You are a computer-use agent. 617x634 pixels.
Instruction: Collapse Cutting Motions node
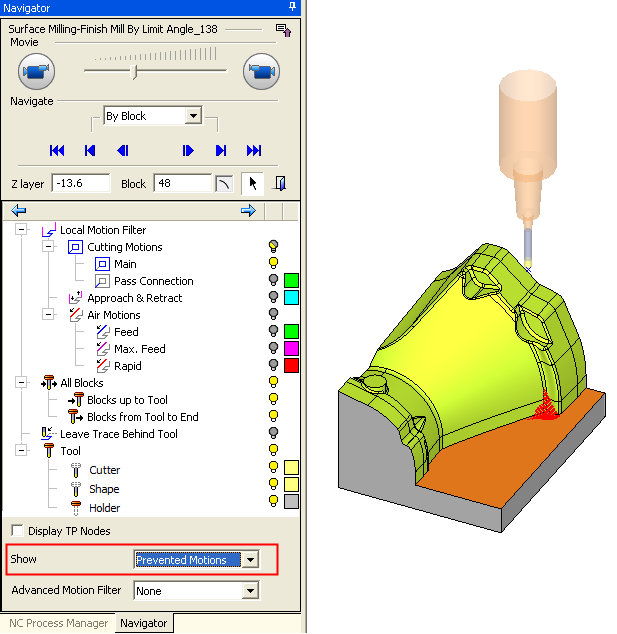[x=48, y=247]
